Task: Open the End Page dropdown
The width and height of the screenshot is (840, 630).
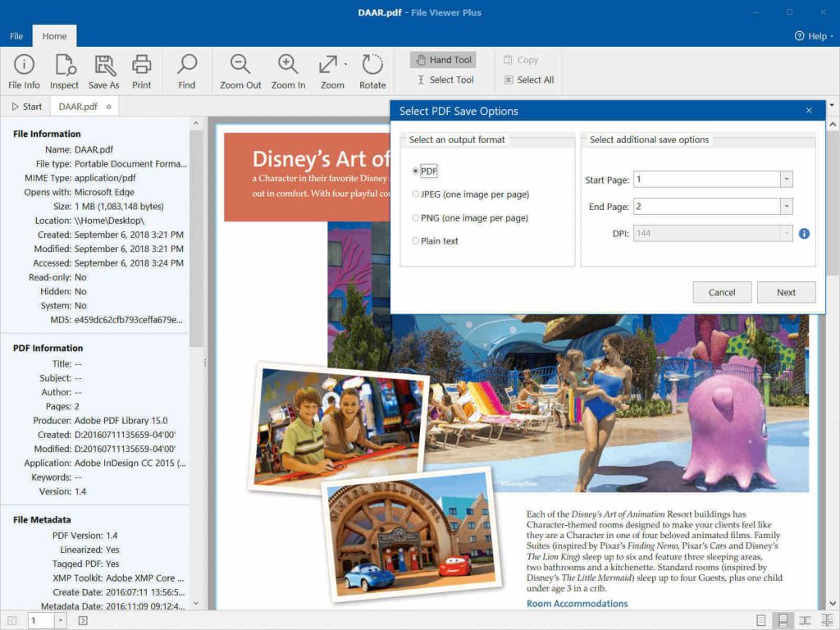Action: (x=786, y=207)
